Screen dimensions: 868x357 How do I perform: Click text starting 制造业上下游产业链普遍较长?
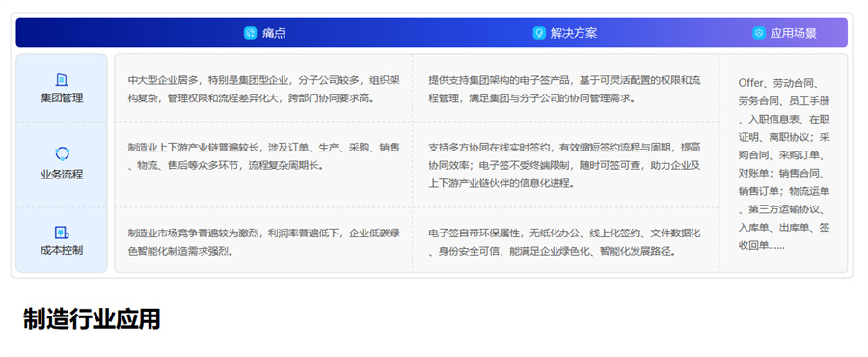(263, 156)
